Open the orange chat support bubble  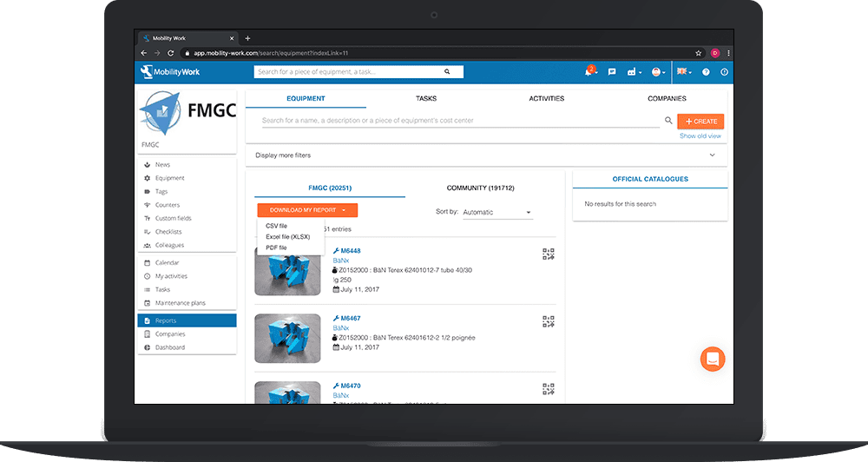tap(713, 359)
